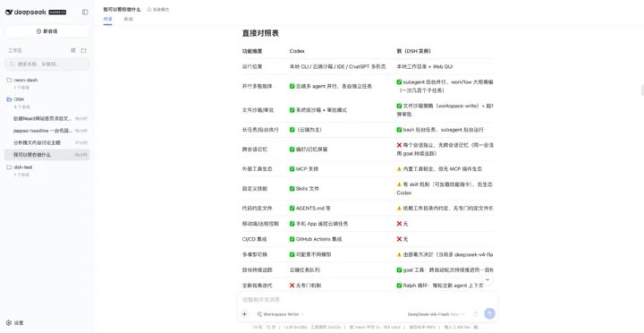Click the 偏好/记忆保留 cell
644x333 pixels.
pyautogui.click(x=309, y=149)
